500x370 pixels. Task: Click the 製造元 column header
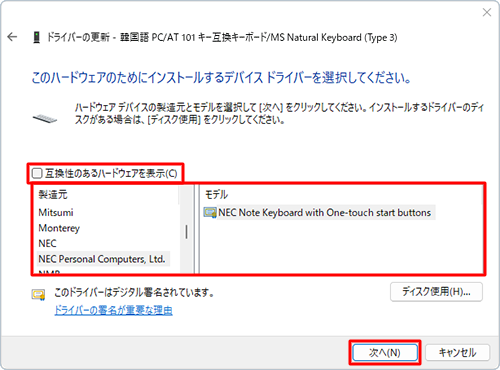53,195
